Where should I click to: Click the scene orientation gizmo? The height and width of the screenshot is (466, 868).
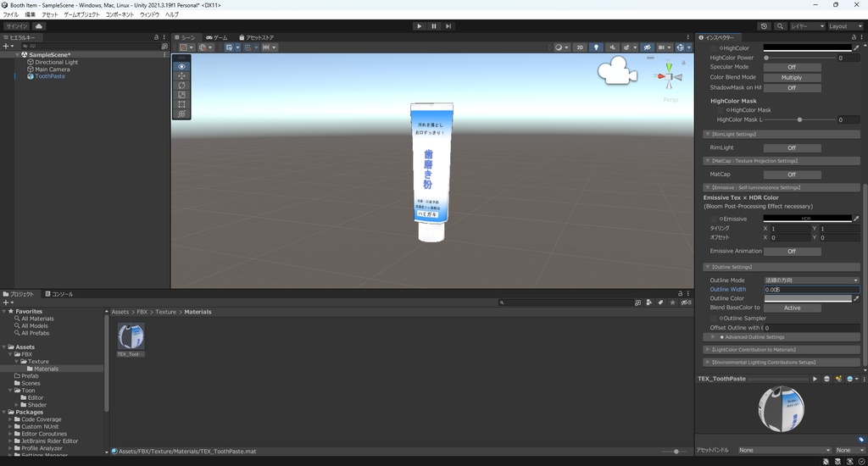pyautogui.click(x=669, y=77)
